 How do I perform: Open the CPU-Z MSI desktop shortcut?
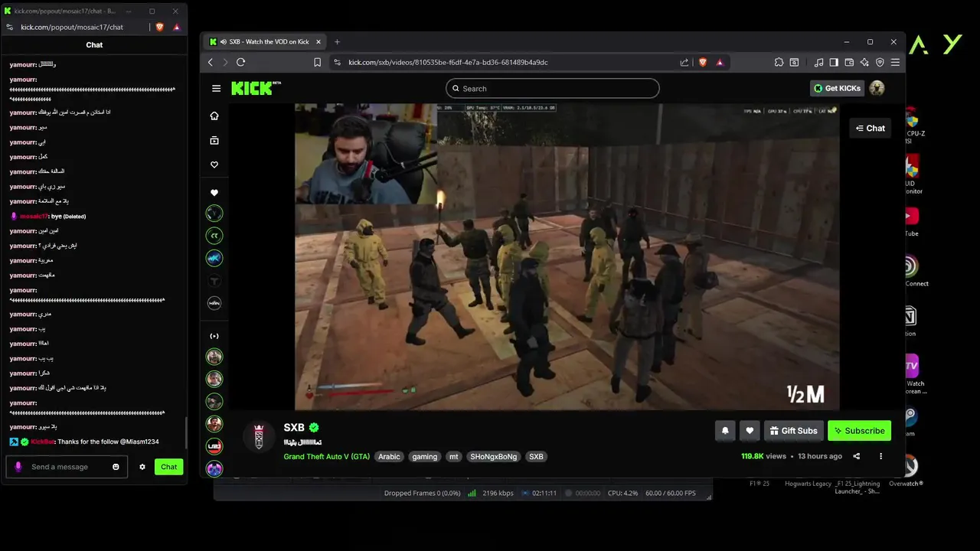pos(913,126)
